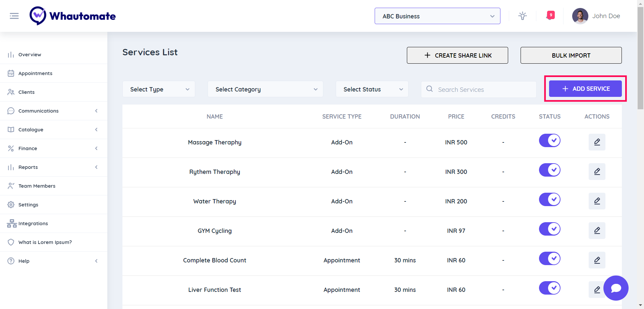644x309 pixels.
Task: Open the floating chat bubble
Action: (x=615, y=288)
